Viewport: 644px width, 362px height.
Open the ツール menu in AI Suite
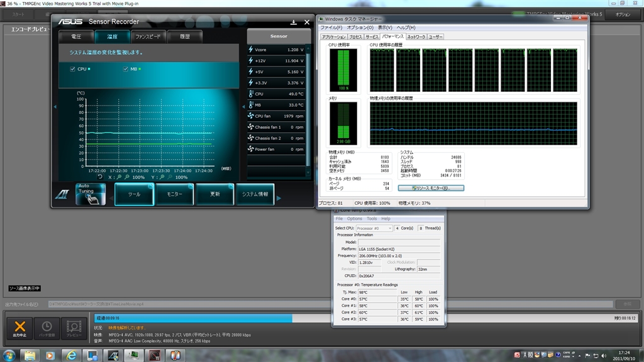pyautogui.click(x=134, y=194)
